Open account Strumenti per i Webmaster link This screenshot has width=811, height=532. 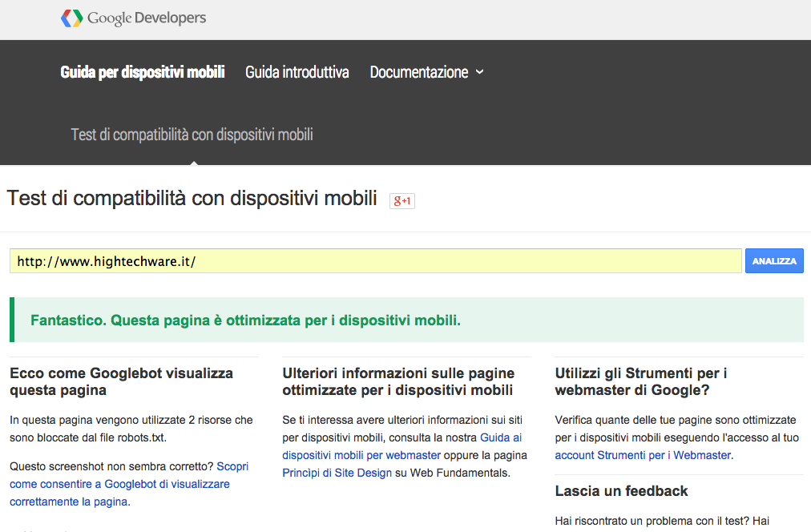[x=643, y=455]
